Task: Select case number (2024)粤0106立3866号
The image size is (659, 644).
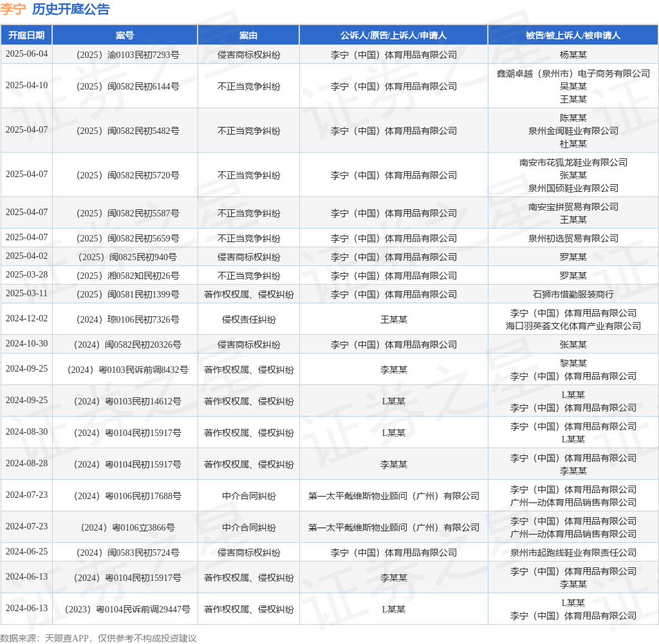Action: click(128, 527)
